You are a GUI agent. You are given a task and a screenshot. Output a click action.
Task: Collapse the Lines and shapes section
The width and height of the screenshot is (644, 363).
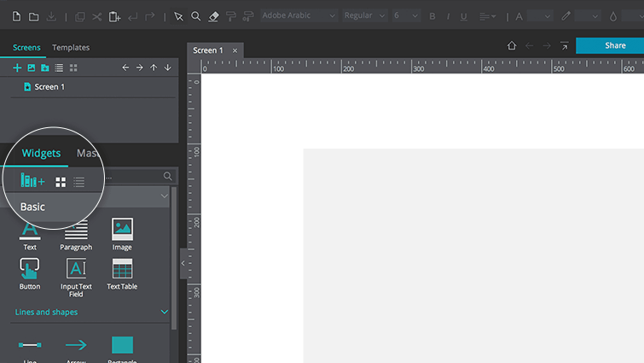tap(165, 312)
